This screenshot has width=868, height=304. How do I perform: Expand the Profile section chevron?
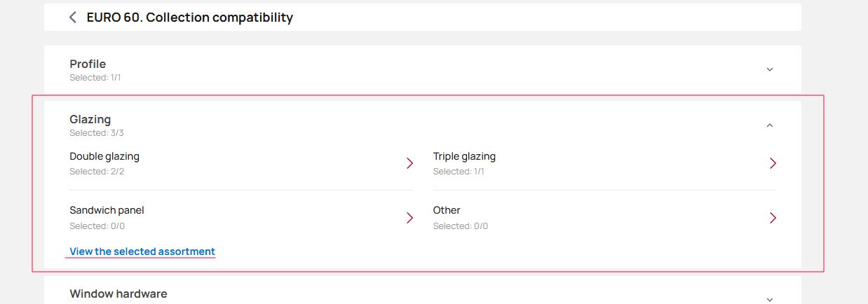770,69
